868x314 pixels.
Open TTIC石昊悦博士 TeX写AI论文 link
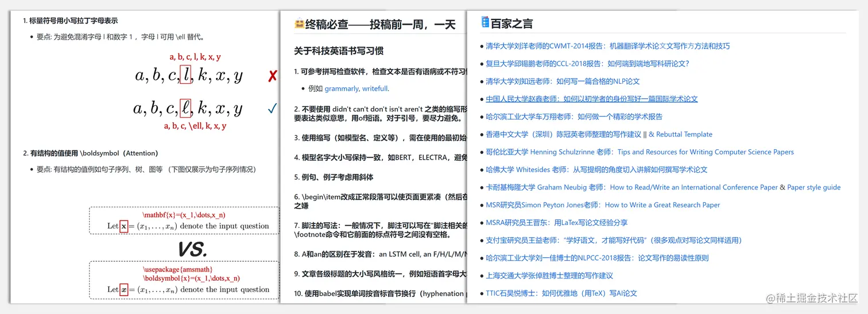[561, 293]
